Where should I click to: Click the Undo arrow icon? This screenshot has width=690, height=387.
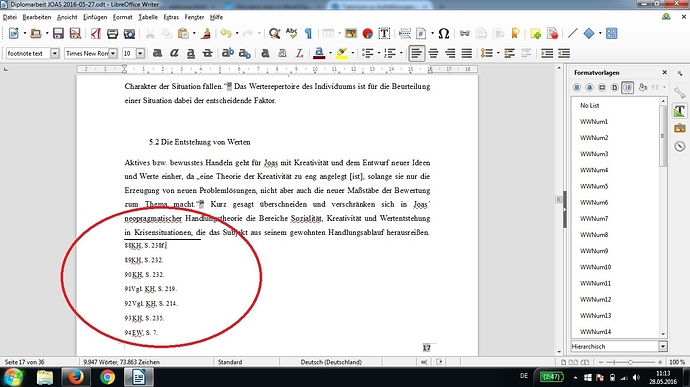(226, 33)
